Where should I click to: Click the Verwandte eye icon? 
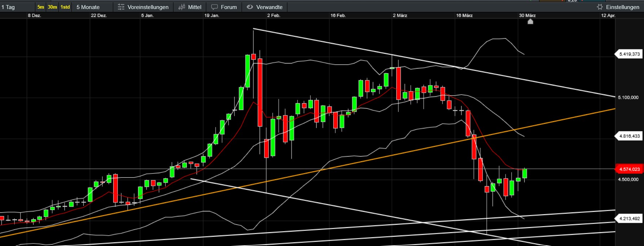click(x=250, y=7)
